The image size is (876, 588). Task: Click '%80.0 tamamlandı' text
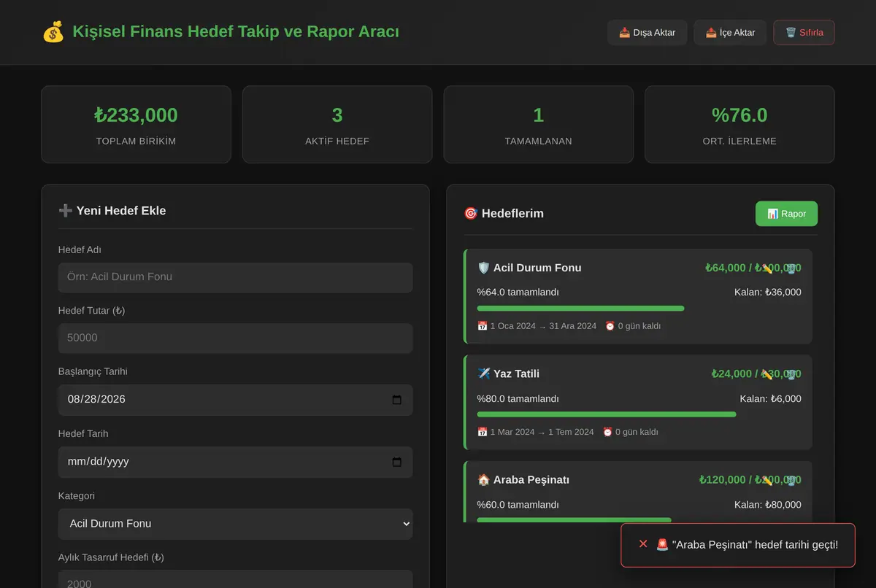click(x=518, y=399)
